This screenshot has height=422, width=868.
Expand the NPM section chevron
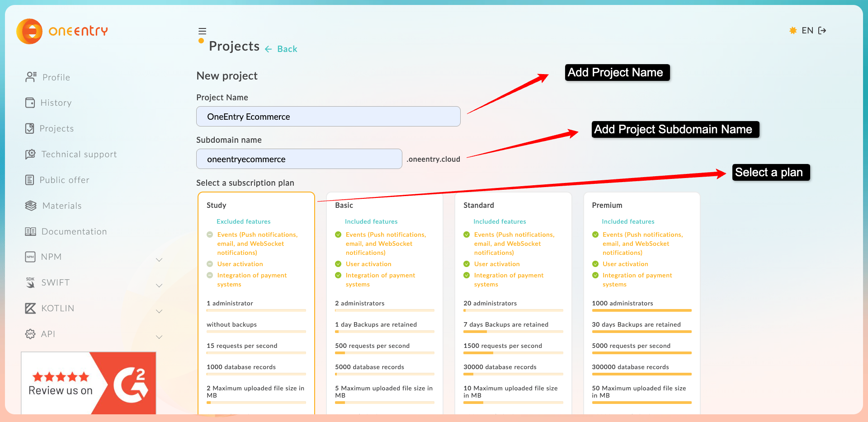click(159, 260)
